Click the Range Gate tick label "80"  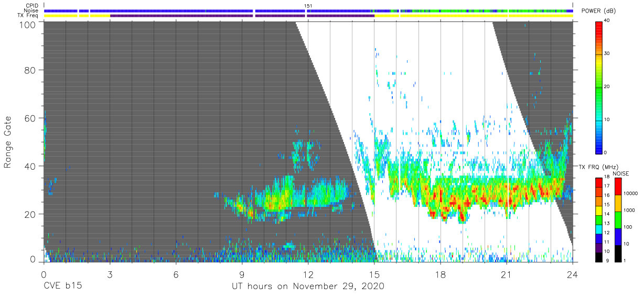point(30,70)
